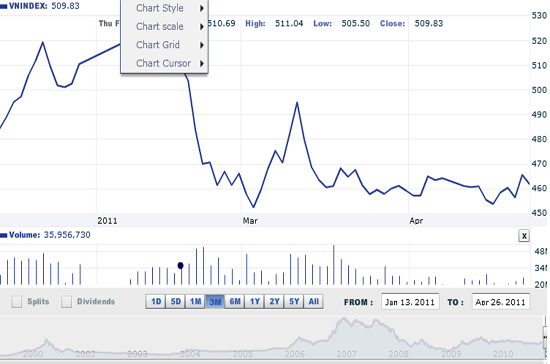
Task: Select the 3M time range
Action: 215,302
